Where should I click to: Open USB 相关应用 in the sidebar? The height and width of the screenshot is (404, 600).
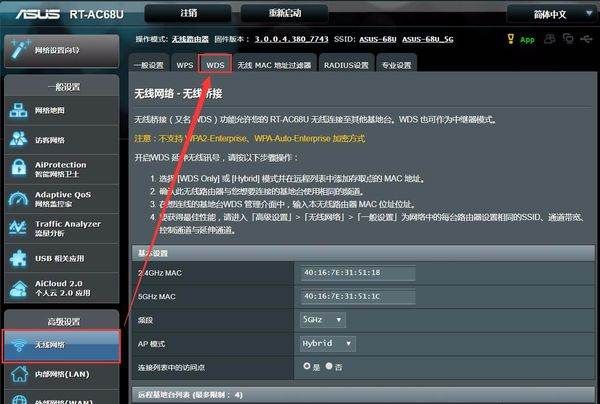pyautogui.click(x=60, y=259)
